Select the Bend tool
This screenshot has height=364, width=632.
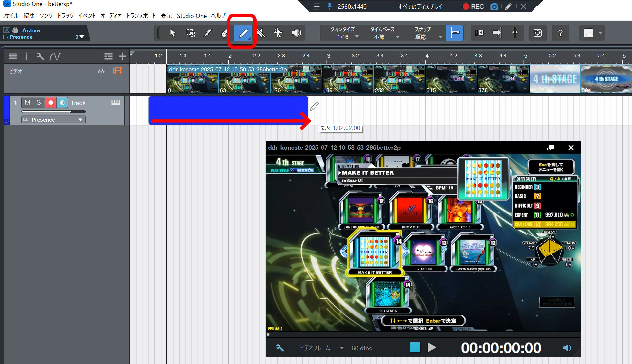coord(278,33)
